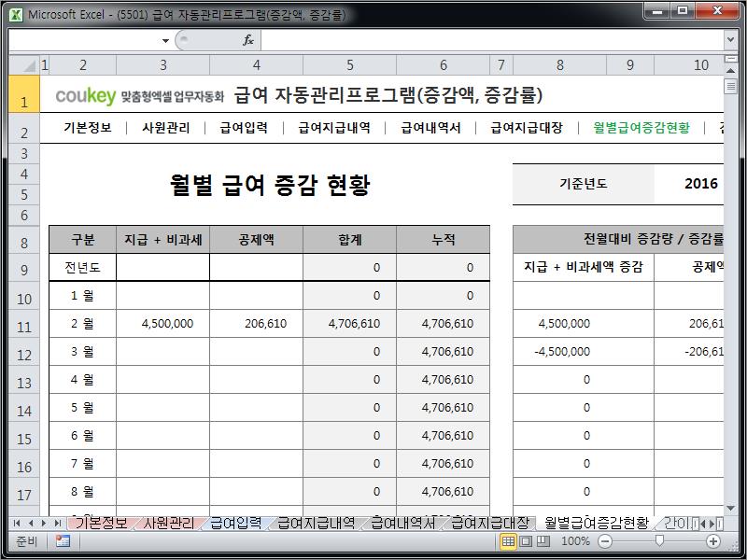This screenshot has width=747, height=560.
Task: Click the macro record icon in status bar
Action: (63, 541)
